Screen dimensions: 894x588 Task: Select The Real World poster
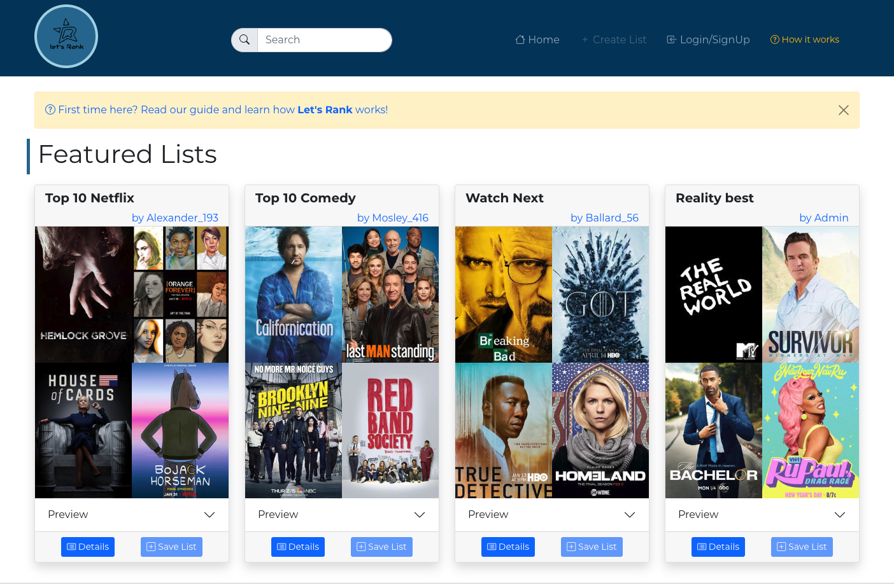point(714,295)
